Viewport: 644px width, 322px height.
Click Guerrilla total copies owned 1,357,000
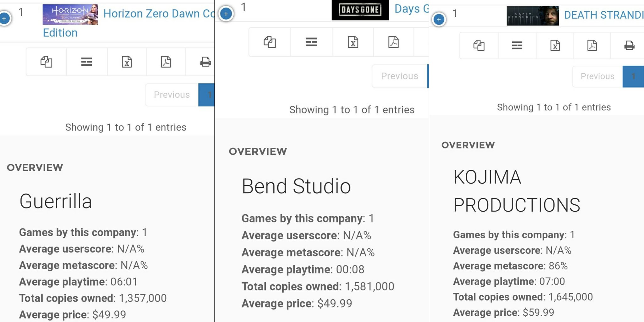(93, 298)
